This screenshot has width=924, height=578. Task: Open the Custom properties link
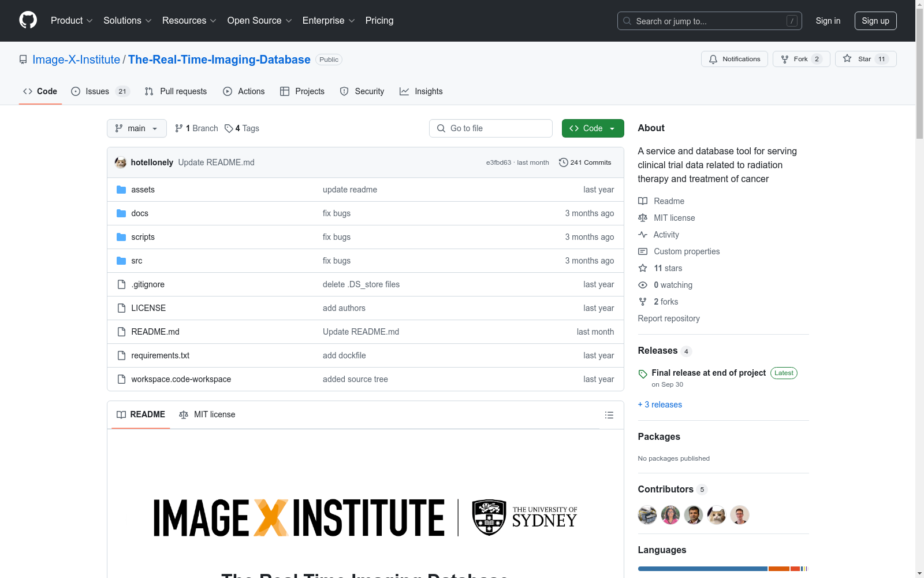[x=679, y=251]
